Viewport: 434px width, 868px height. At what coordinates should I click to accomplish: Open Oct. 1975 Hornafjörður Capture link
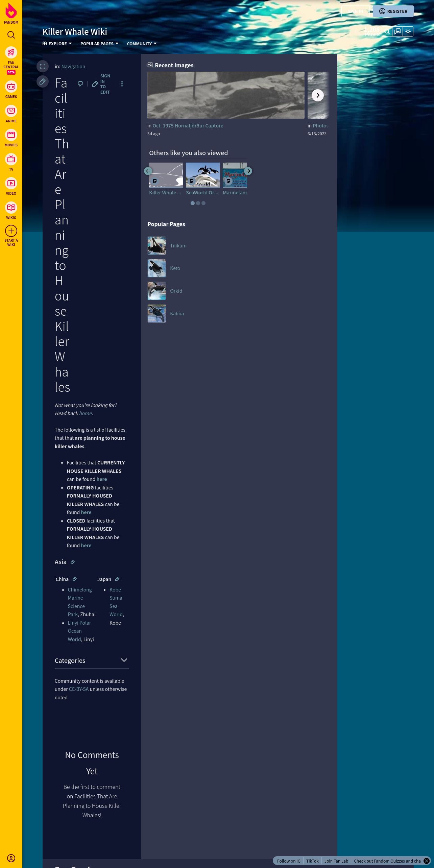pyautogui.click(x=188, y=126)
